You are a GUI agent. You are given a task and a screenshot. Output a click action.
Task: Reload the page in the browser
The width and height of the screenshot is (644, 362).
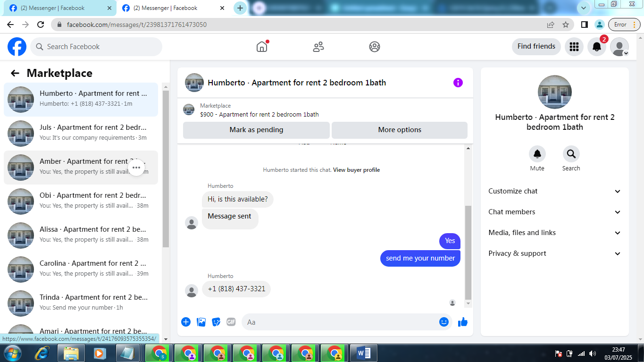coord(41,25)
